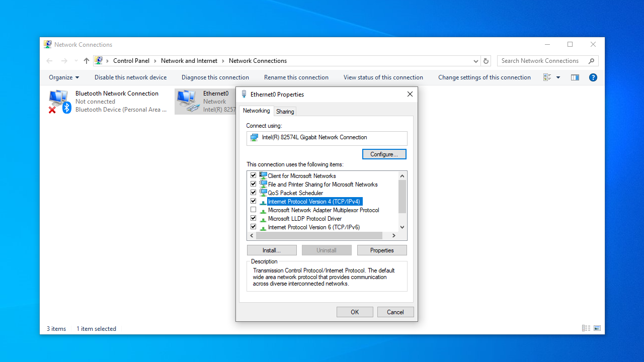Click Disable this network device
This screenshot has width=644, height=362.
pyautogui.click(x=130, y=77)
